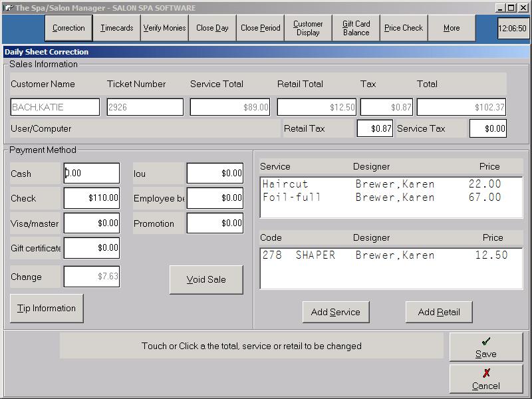
Task: Click the More toolbar button
Action: [452, 28]
